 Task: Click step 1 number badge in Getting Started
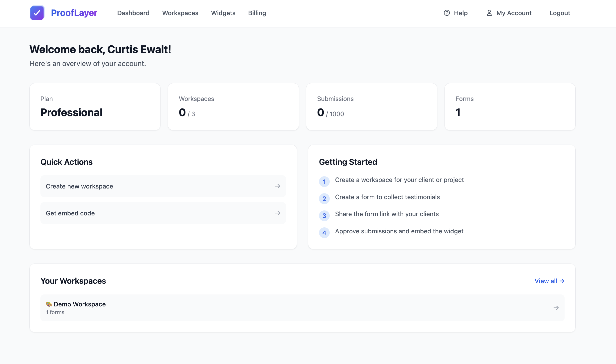324,182
